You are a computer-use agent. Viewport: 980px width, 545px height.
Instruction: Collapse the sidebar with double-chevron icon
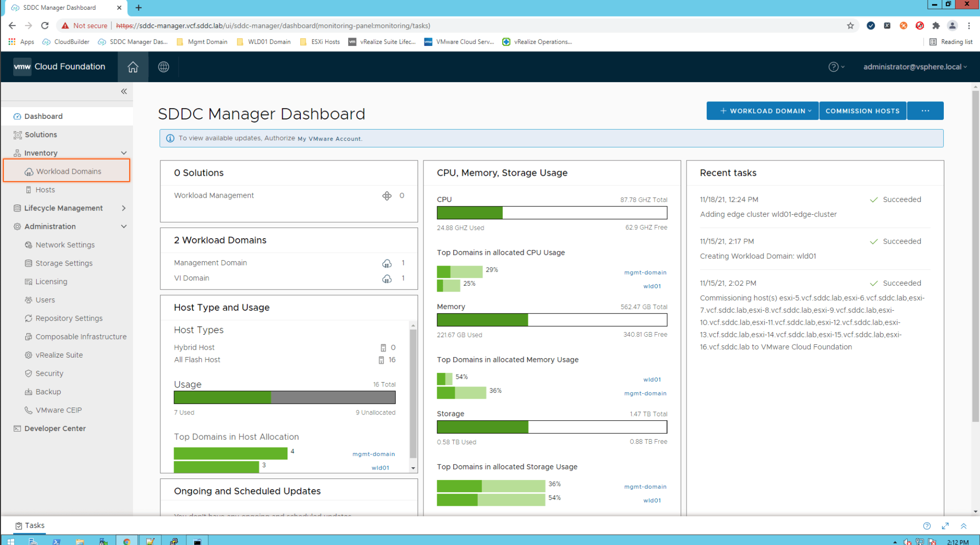124,91
